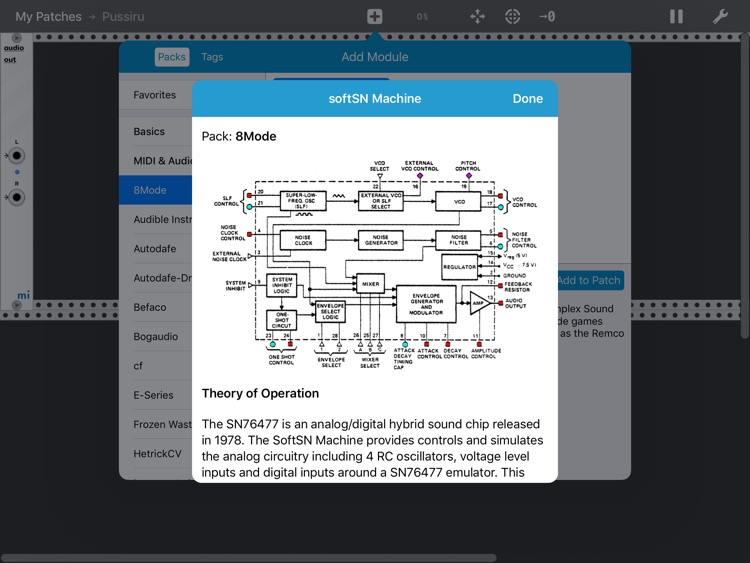750x563 pixels.
Task: Click the CPU percentage indicator
Action: (x=422, y=17)
